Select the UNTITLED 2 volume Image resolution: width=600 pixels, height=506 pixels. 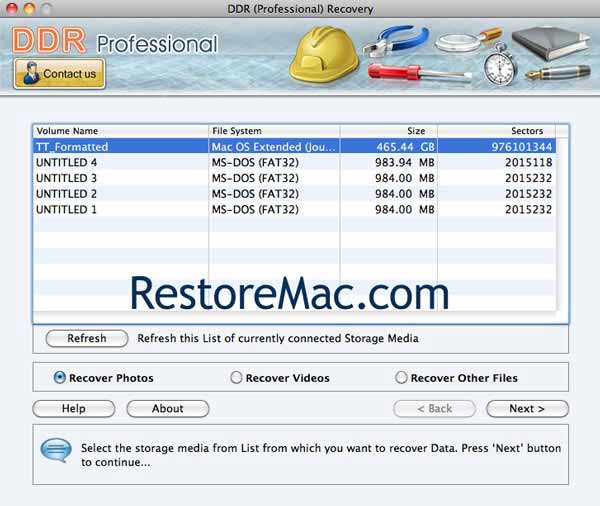click(295, 194)
